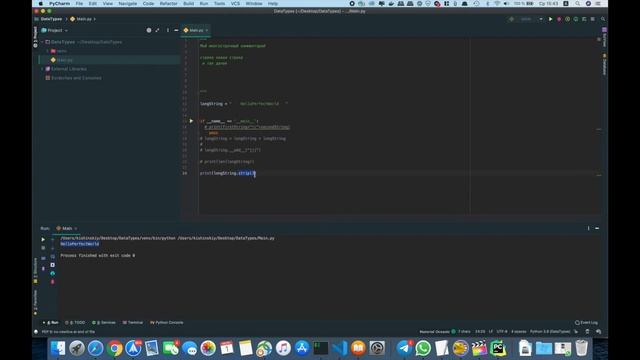The image size is (640, 360).
Task: Click Process finished with exit code text
Action: [98, 256]
